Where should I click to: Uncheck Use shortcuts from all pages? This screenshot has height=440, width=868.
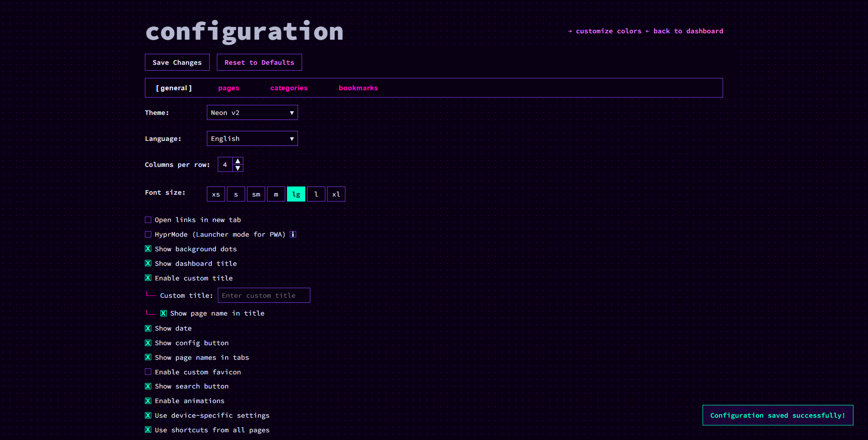click(148, 430)
